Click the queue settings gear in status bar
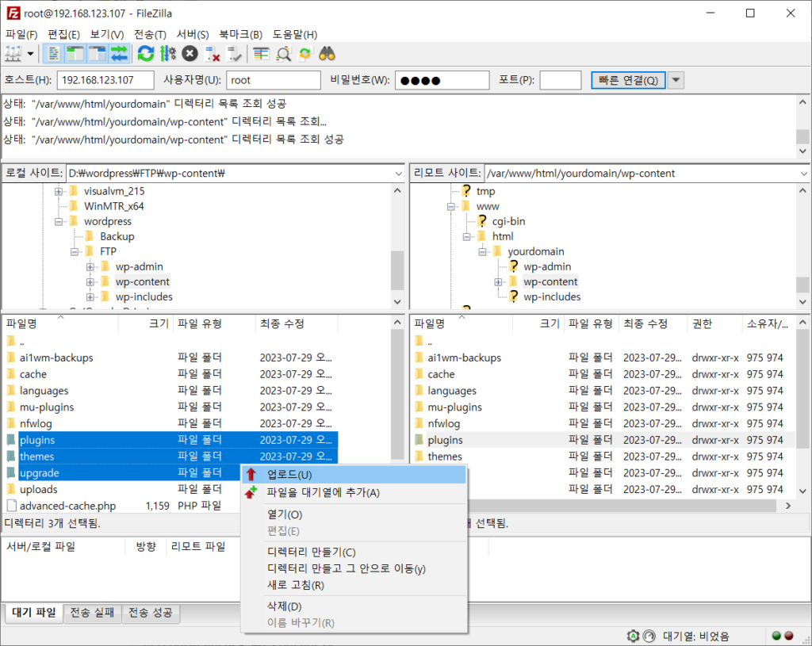 (632, 636)
